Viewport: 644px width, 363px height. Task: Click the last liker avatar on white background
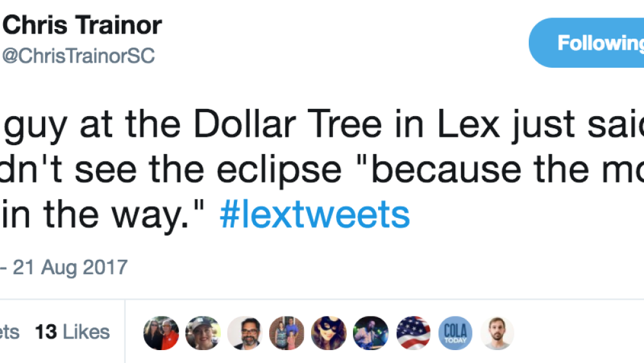(497, 333)
